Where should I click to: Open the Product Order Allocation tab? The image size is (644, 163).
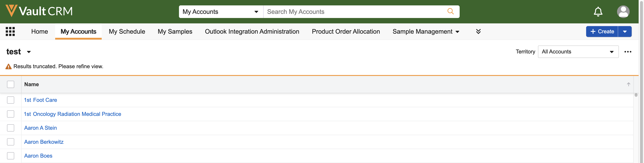point(346,31)
